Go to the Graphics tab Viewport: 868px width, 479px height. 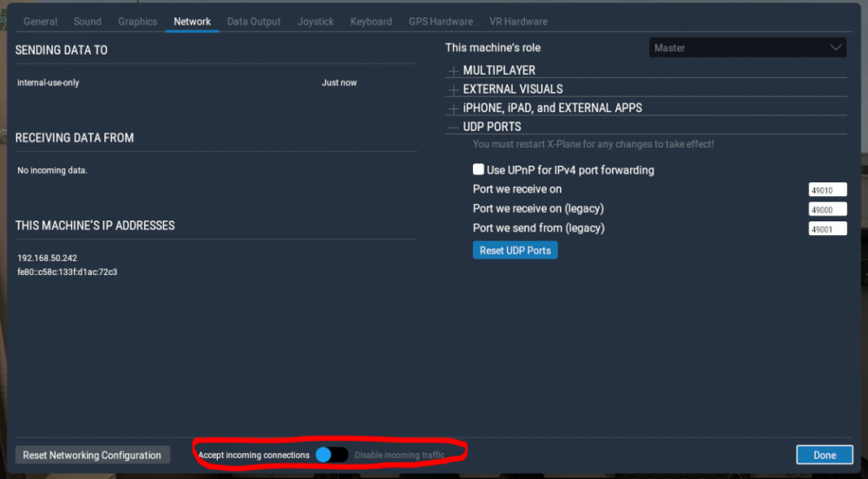point(138,22)
